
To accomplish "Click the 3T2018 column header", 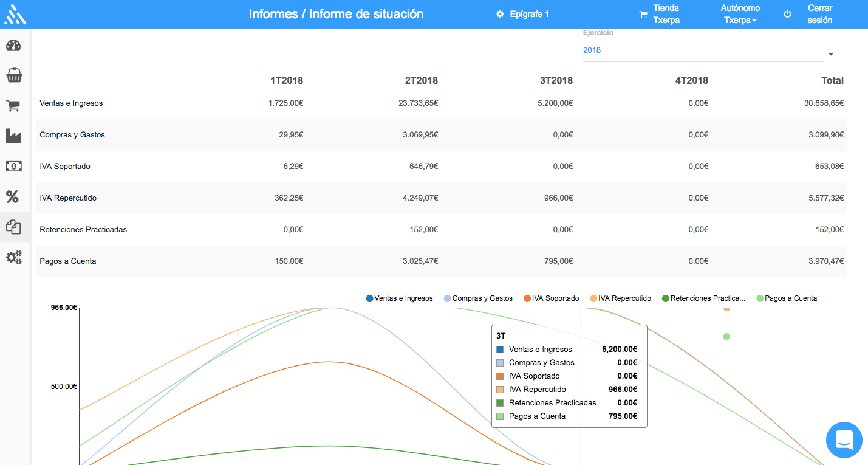I will [556, 80].
